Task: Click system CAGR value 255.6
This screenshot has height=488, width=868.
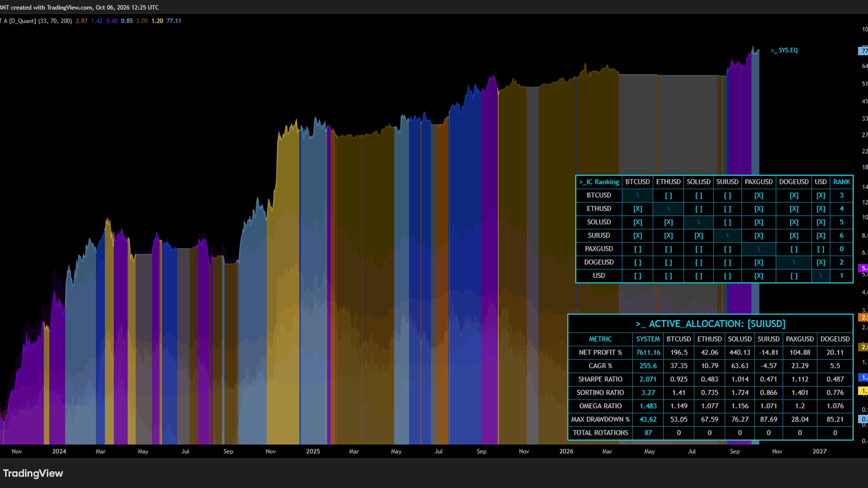Action: pos(648,366)
